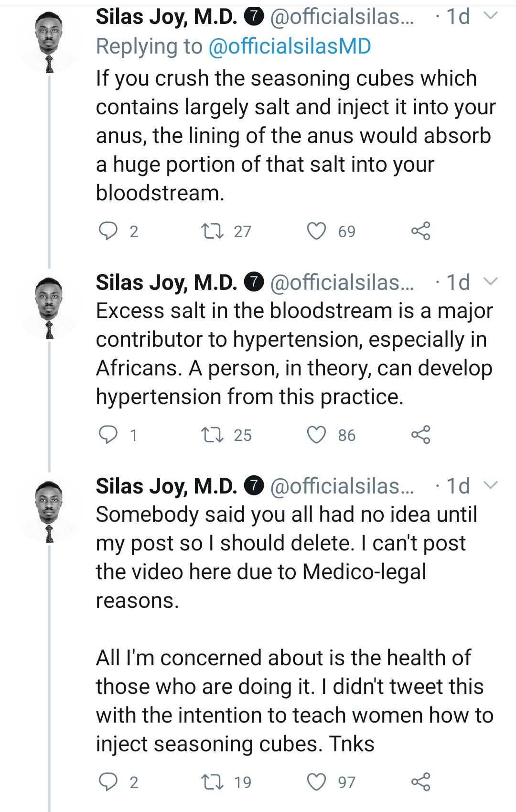Open the @officialsilasMD reply-to mention link
The height and width of the screenshot is (812, 516).
click(x=290, y=46)
